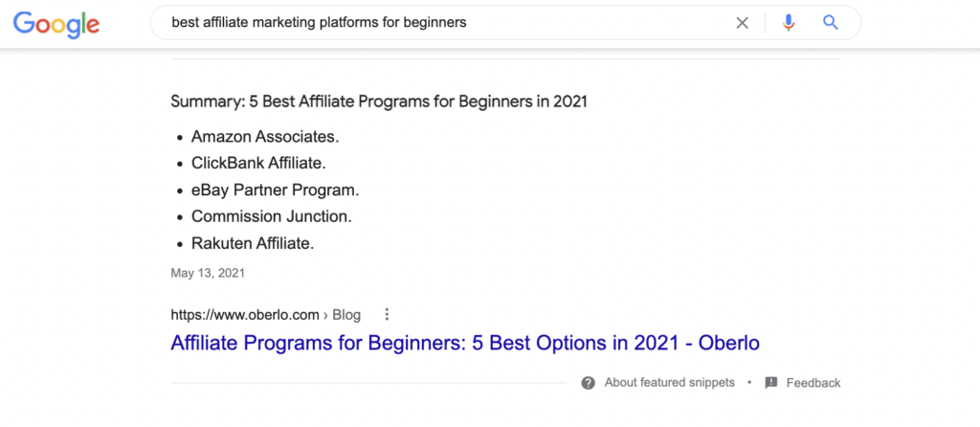Click the Google logo
The image size is (980, 427).
pyautogui.click(x=56, y=23)
